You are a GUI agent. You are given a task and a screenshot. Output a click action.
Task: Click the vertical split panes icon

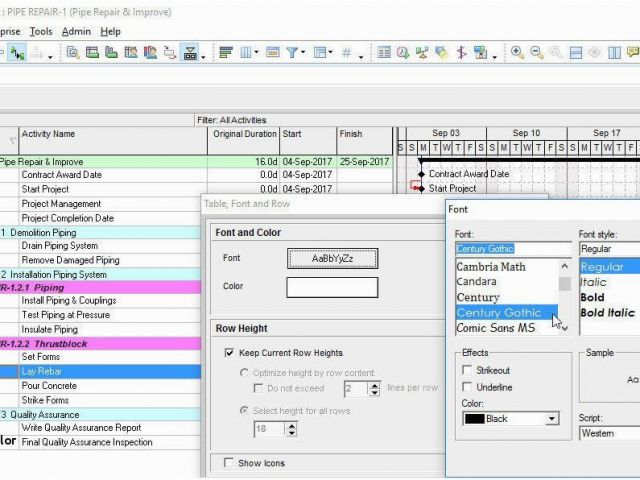point(614,53)
